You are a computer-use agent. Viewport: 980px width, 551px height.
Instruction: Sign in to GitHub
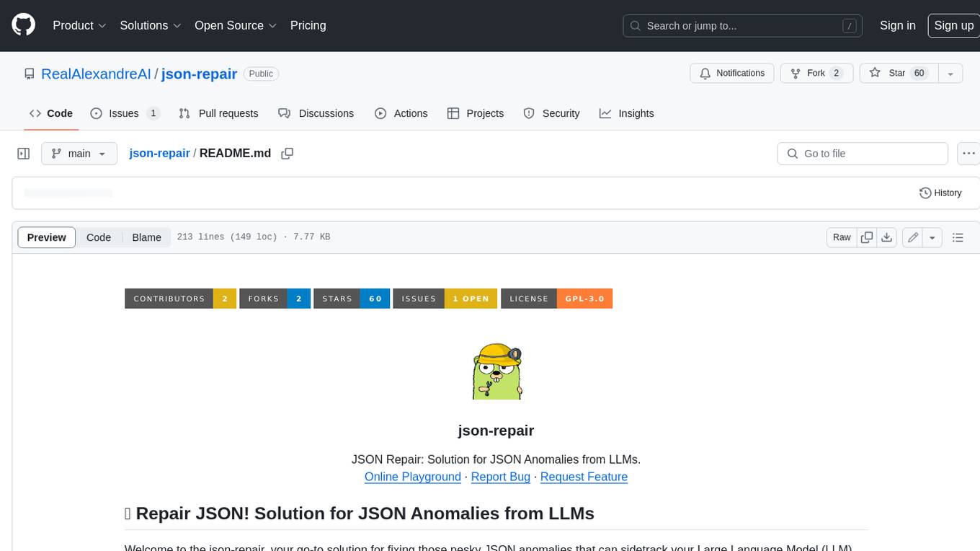[x=897, y=25]
